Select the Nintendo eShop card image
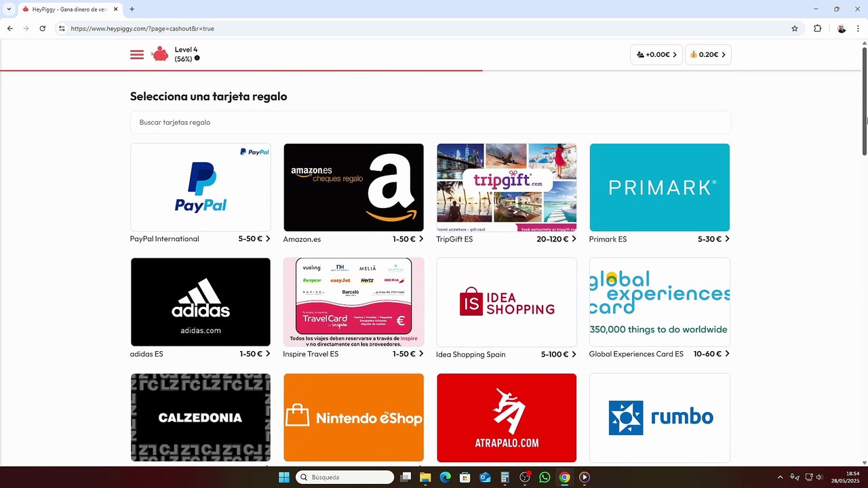Image resolution: width=868 pixels, height=488 pixels. 353,418
